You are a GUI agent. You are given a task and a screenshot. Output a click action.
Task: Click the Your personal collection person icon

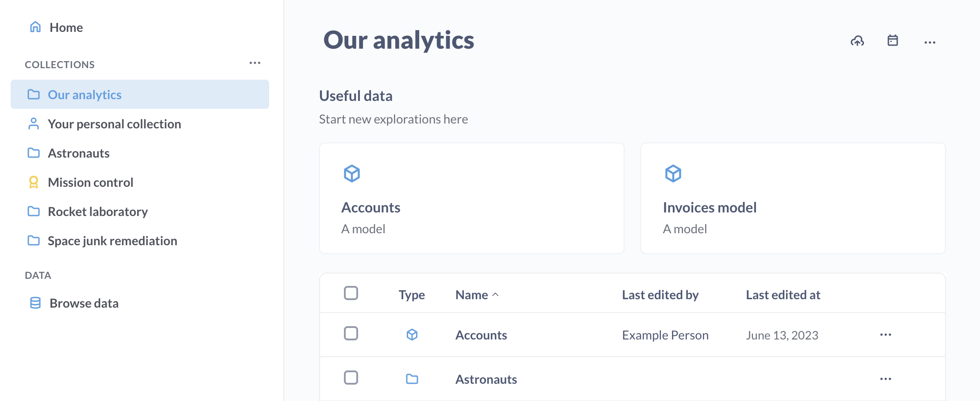tap(34, 124)
